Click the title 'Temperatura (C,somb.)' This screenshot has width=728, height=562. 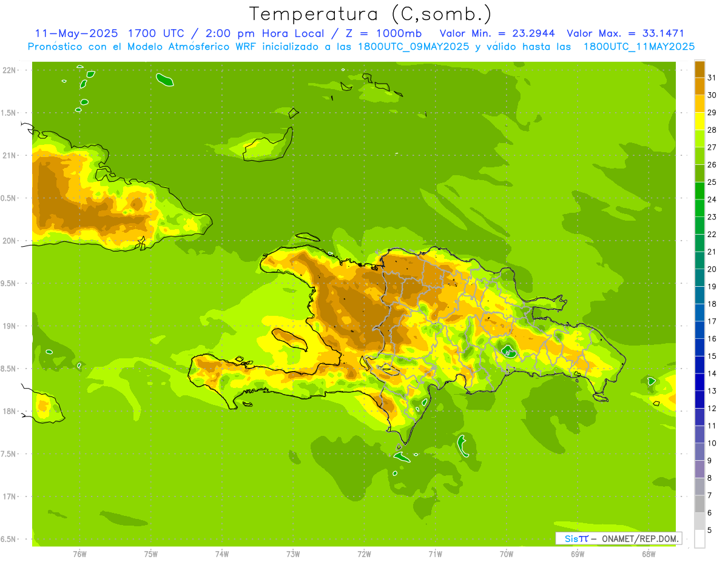[x=370, y=14]
